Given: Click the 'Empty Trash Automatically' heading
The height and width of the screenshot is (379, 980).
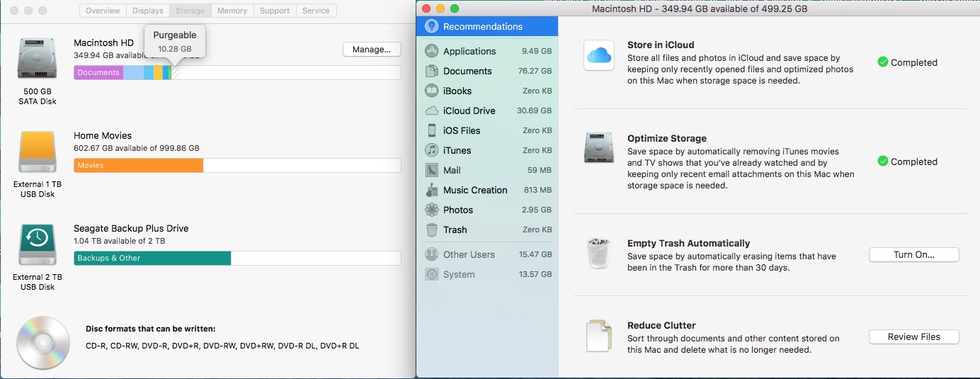Looking at the screenshot, I should (x=688, y=243).
